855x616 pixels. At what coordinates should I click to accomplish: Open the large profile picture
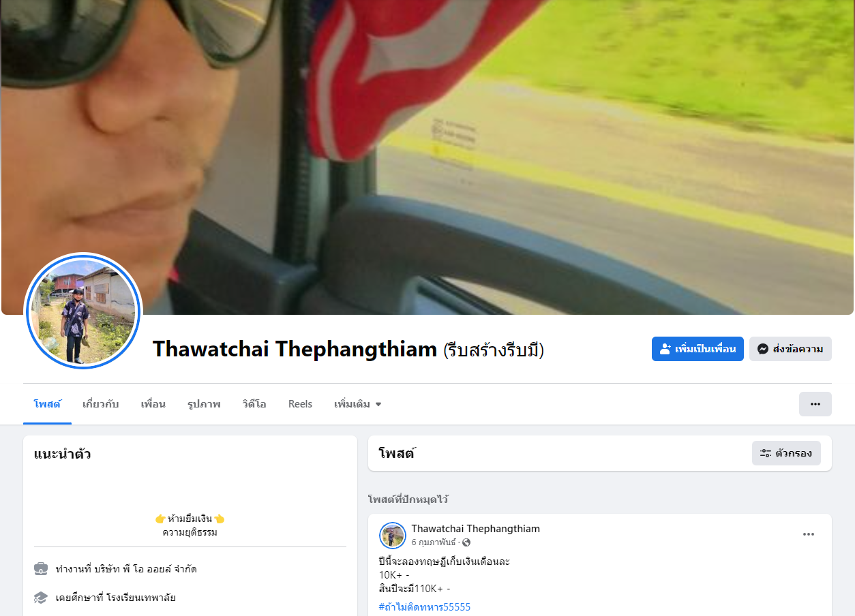[x=83, y=311]
